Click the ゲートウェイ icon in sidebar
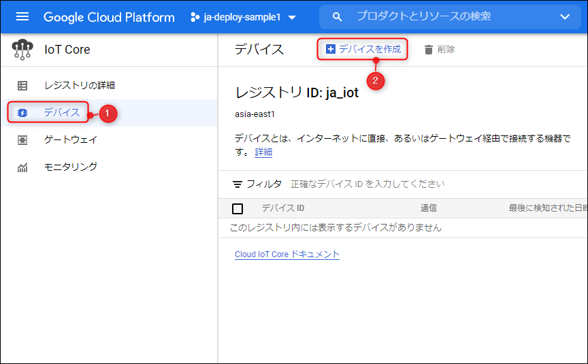 click(22, 140)
